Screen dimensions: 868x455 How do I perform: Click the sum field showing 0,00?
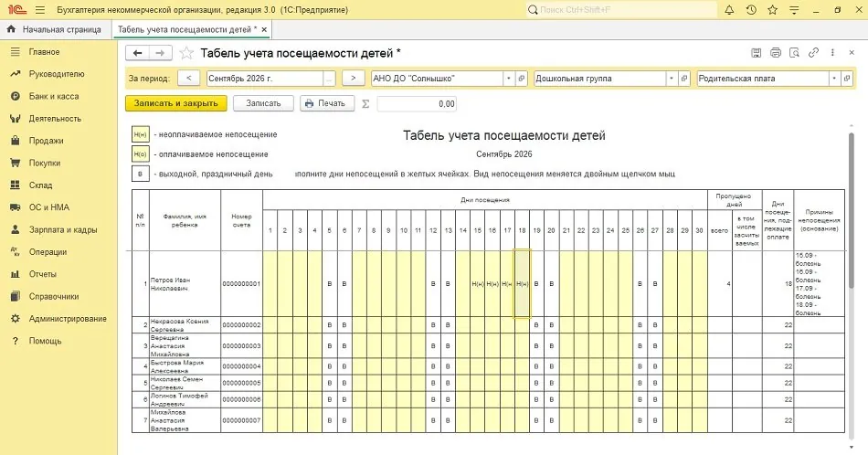[417, 103]
